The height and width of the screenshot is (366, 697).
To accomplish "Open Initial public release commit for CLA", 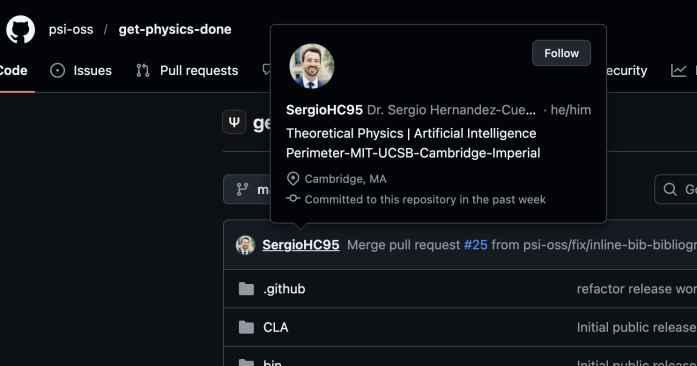I will point(637,327).
